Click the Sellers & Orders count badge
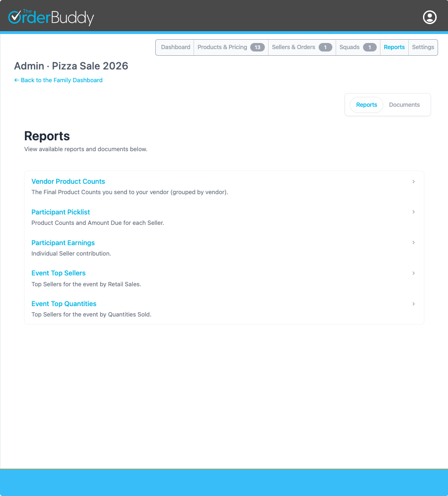 pos(326,47)
